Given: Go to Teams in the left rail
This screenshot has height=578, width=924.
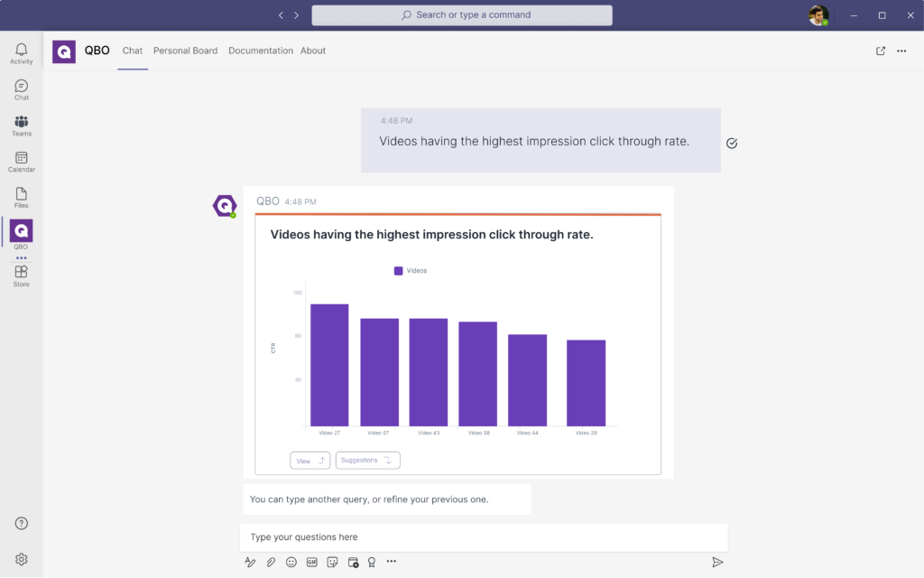Looking at the screenshot, I should (x=21, y=126).
